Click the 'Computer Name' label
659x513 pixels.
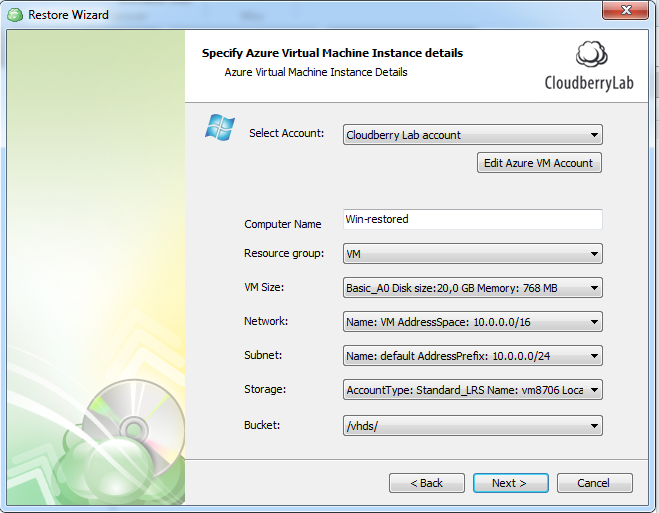(282, 224)
